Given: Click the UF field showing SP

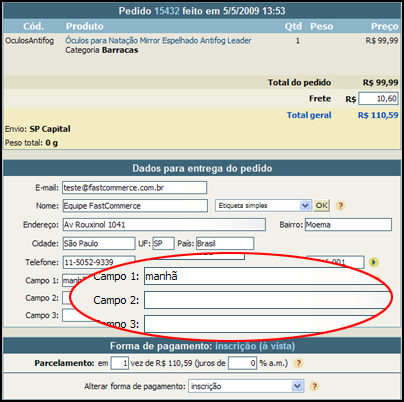Looking at the screenshot, I should [163, 243].
